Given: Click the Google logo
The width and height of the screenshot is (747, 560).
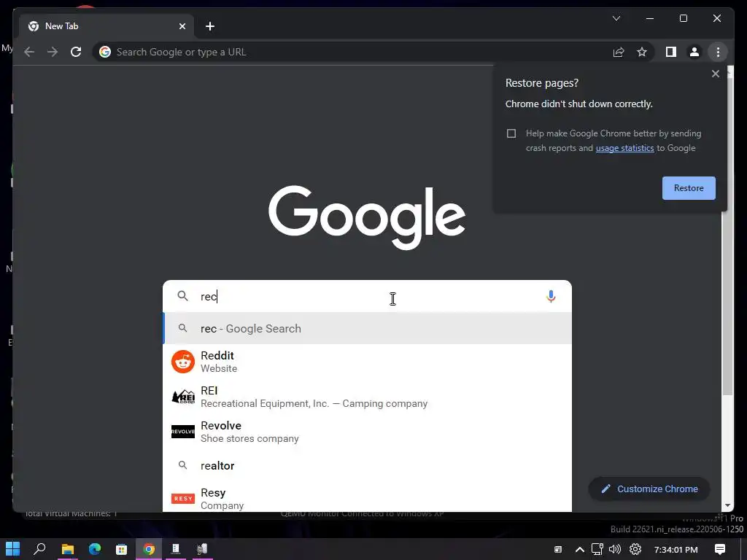Looking at the screenshot, I should (x=367, y=217).
